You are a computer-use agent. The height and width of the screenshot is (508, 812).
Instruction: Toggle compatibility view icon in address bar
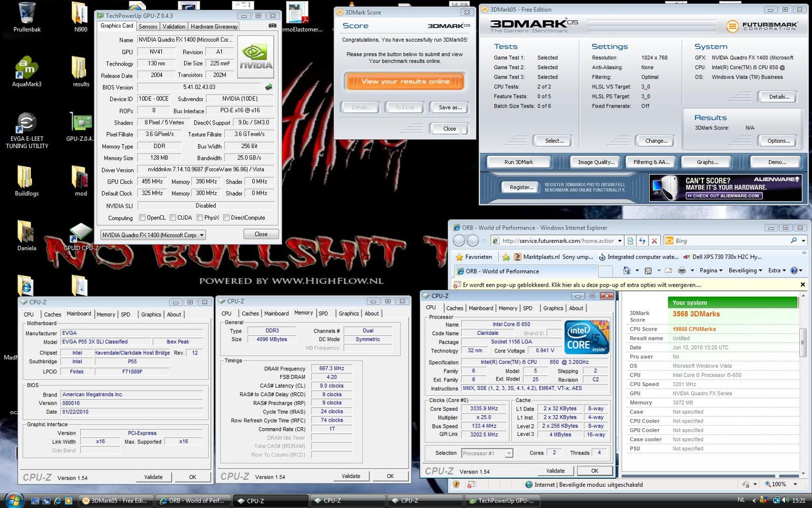(630, 241)
